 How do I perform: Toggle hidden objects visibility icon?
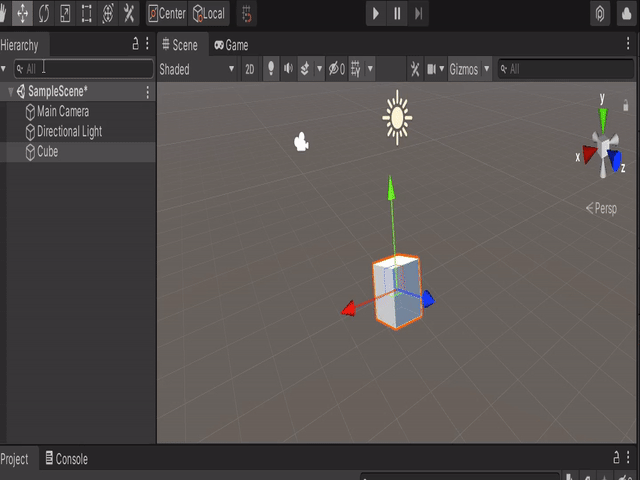(337, 69)
